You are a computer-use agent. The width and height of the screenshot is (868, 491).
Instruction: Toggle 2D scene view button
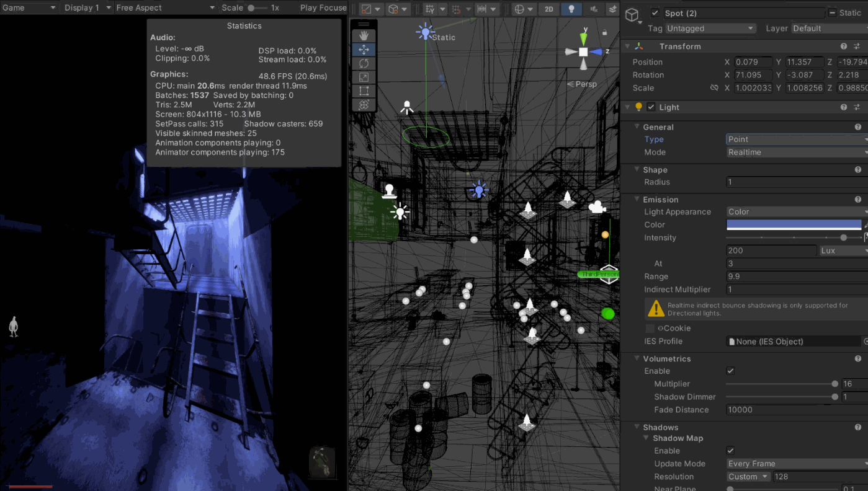[x=548, y=9]
